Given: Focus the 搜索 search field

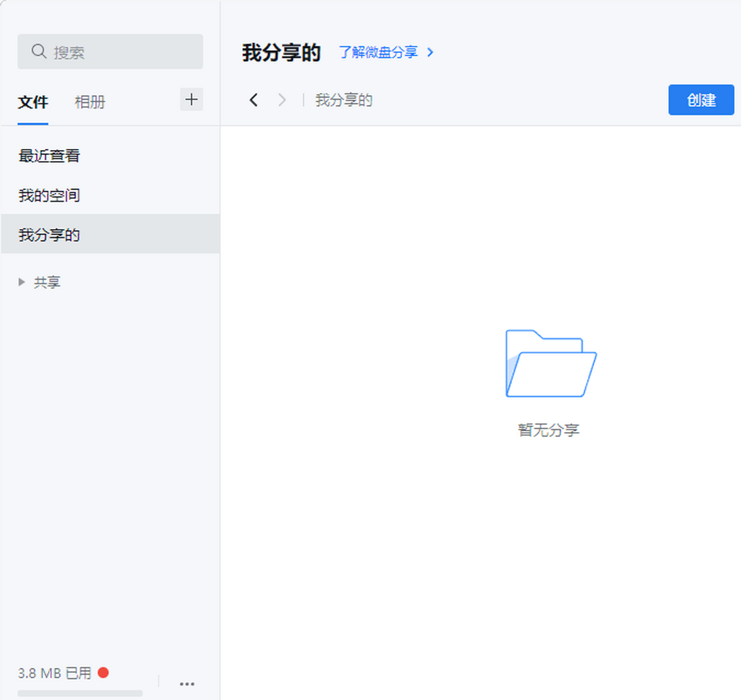Looking at the screenshot, I should [x=110, y=51].
